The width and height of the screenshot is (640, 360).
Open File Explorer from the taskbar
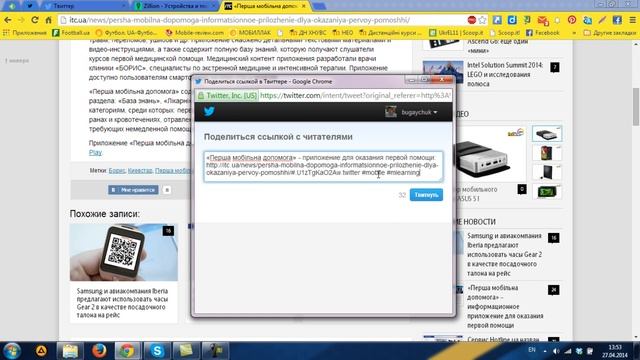(70, 351)
